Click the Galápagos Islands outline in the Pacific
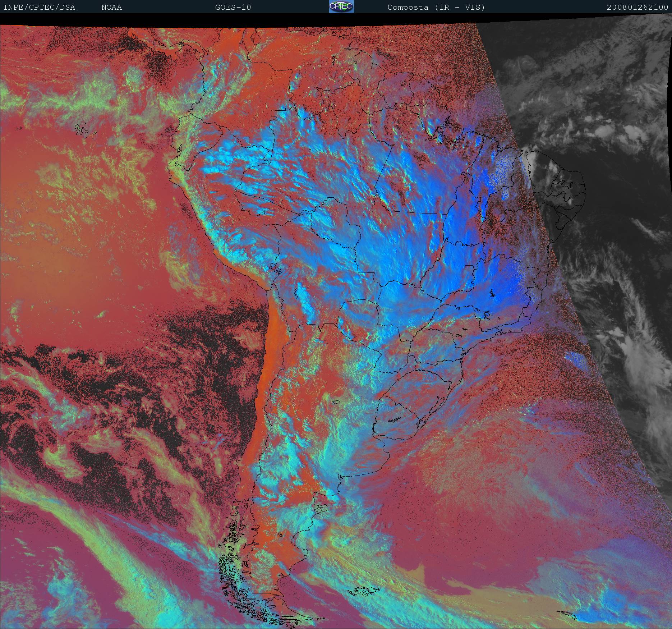 pyautogui.click(x=83, y=130)
